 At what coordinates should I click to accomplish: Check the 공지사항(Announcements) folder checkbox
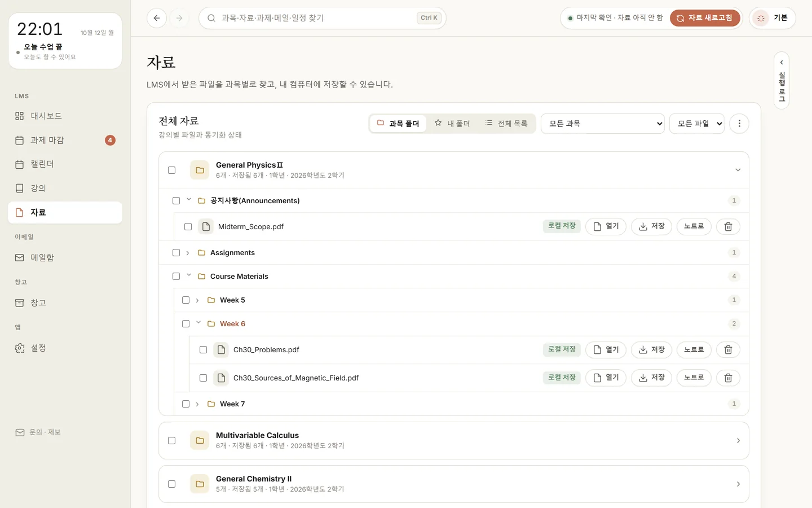pyautogui.click(x=176, y=200)
